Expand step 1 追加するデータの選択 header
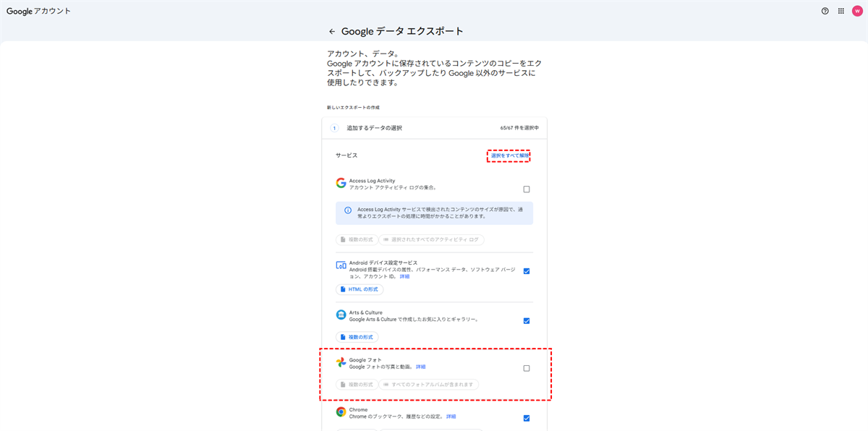 point(434,128)
